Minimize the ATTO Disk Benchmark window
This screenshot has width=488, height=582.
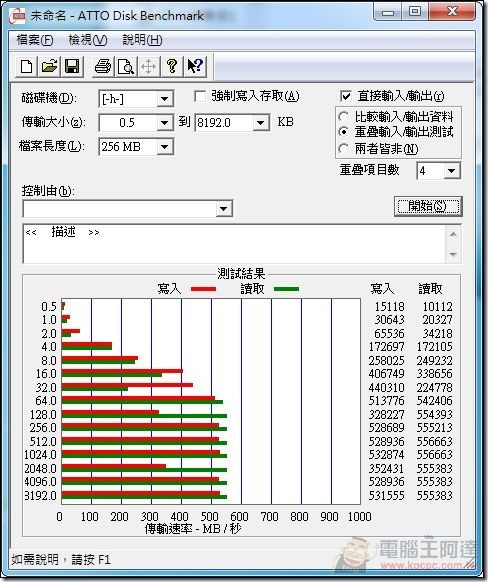(x=388, y=12)
